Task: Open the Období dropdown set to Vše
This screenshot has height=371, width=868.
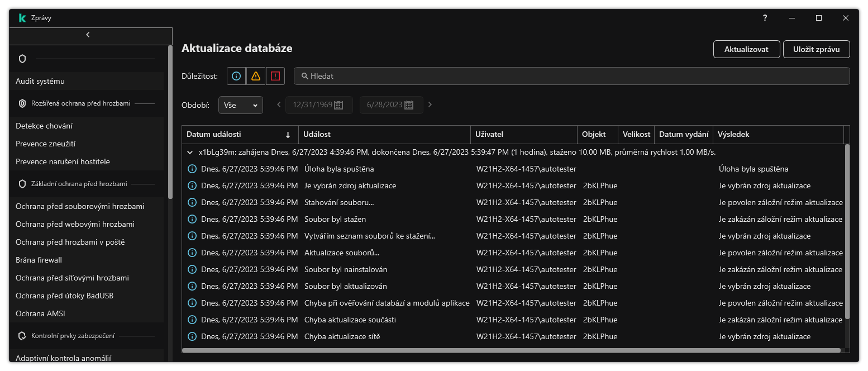Action: tap(240, 104)
